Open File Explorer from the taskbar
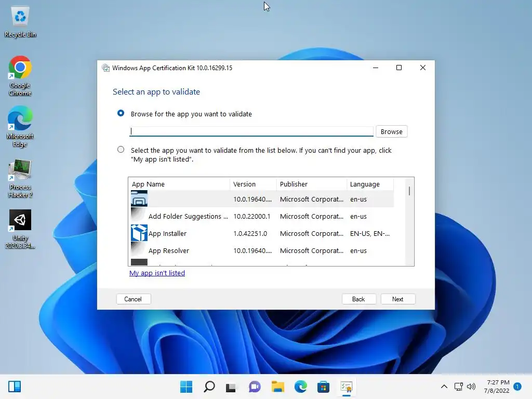 click(x=277, y=387)
